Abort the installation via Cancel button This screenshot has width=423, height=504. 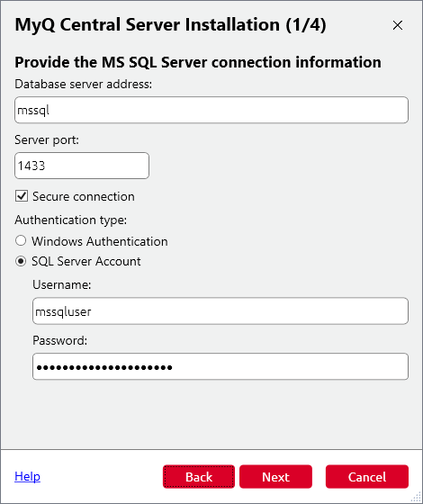tap(367, 477)
